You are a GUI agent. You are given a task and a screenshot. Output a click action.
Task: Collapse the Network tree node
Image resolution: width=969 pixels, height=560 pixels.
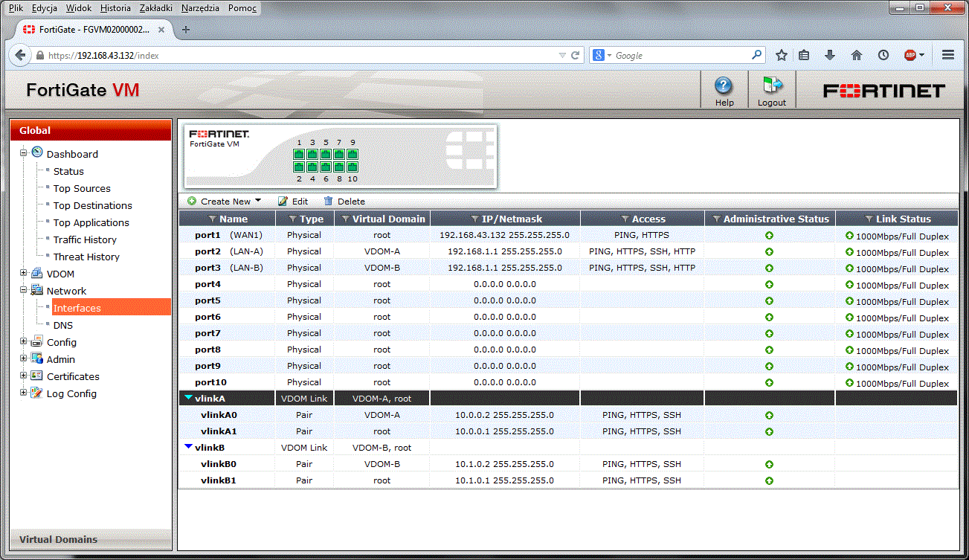(23, 290)
